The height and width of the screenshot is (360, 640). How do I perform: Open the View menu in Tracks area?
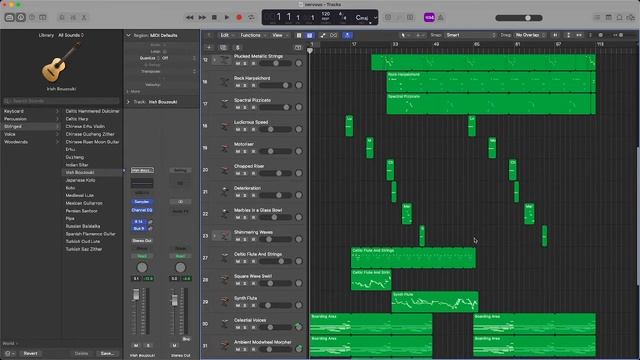pos(279,36)
